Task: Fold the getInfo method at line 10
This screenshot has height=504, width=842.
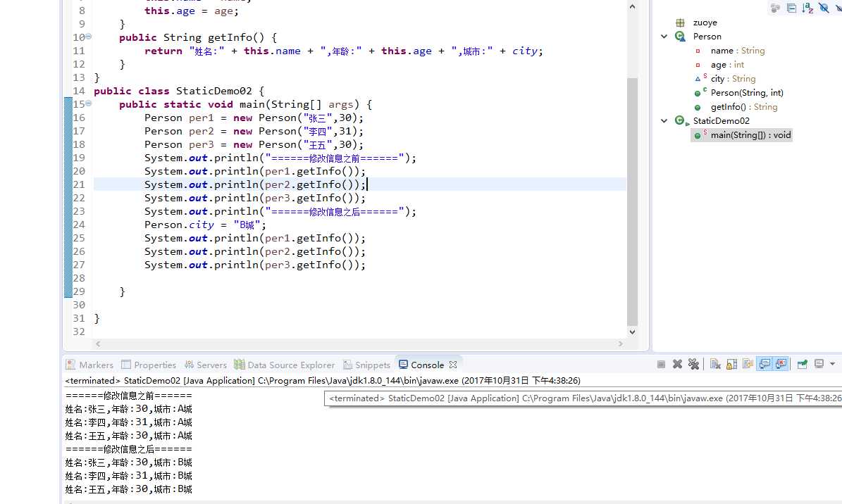Action: pyautogui.click(x=88, y=37)
